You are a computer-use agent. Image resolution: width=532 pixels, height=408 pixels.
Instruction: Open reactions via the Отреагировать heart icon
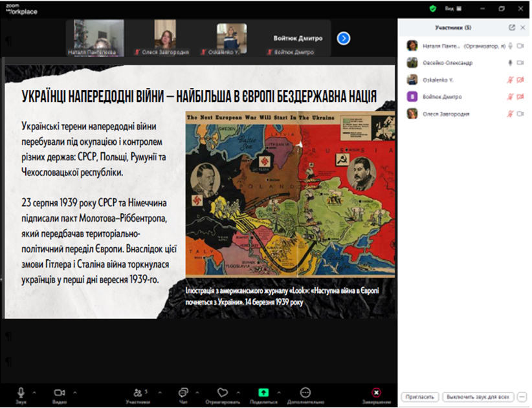tap(223, 393)
